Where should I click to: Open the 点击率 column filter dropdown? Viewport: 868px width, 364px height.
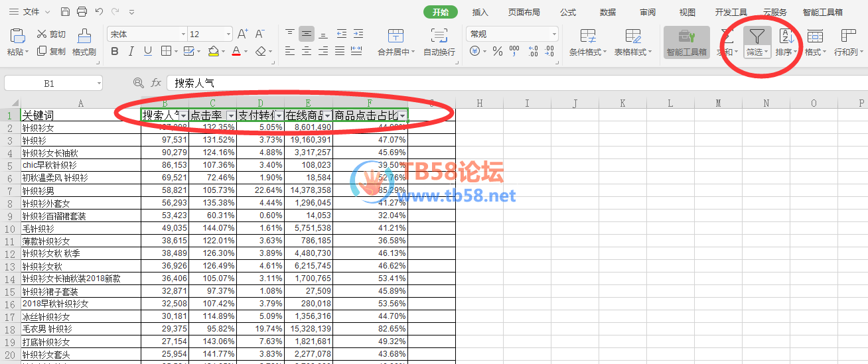tap(230, 115)
